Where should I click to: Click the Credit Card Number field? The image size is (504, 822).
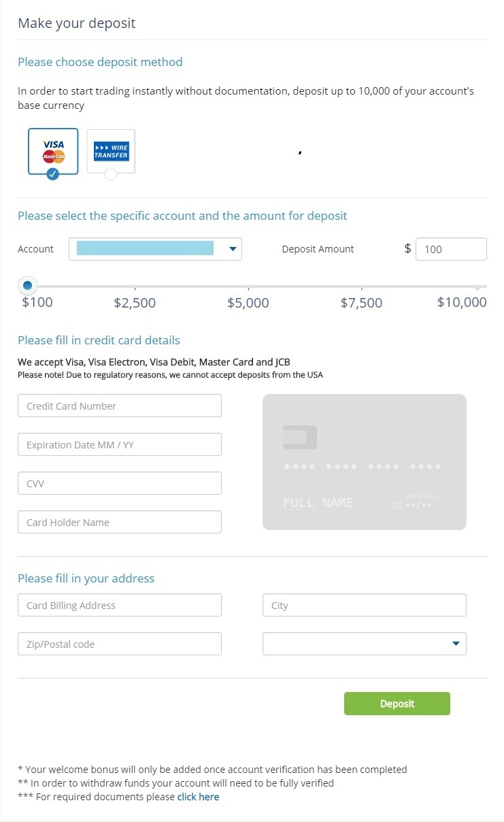coord(120,406)
